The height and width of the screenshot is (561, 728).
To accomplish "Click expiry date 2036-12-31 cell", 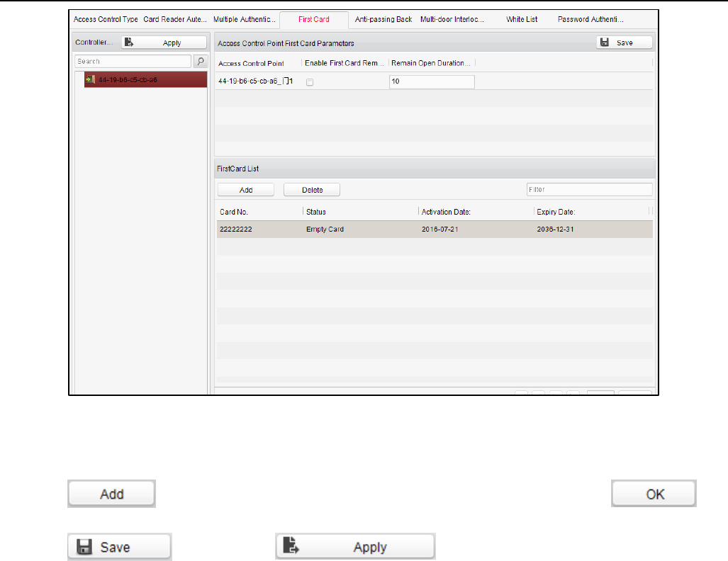I will (555, 229).
